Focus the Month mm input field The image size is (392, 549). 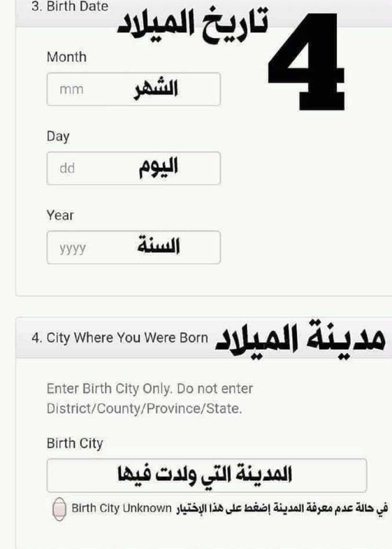[134, 89]
